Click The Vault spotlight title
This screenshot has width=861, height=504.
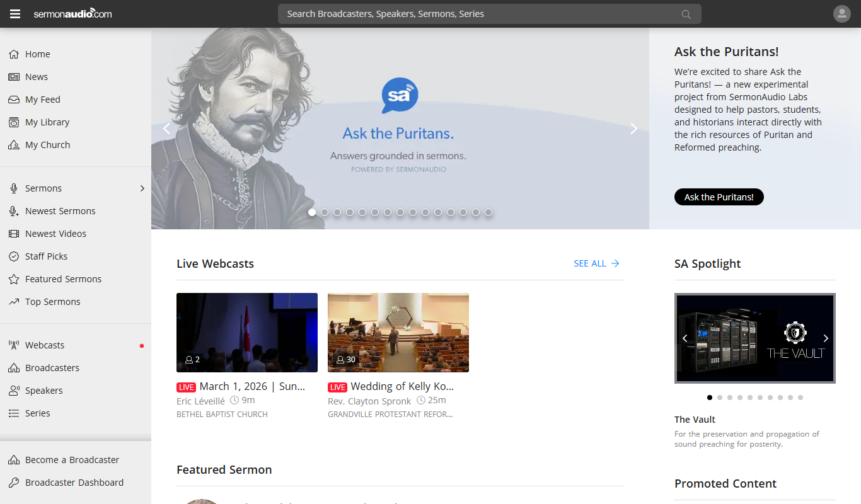click(695, 420)
